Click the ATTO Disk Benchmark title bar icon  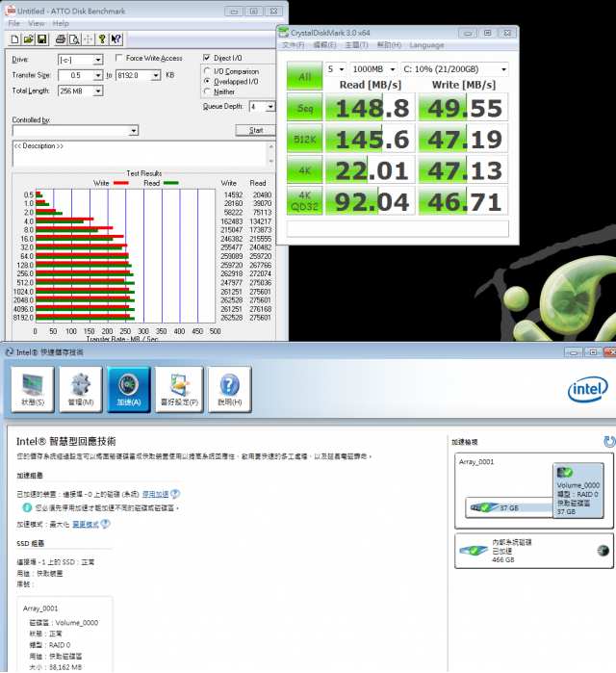click(x=10, y=11)
